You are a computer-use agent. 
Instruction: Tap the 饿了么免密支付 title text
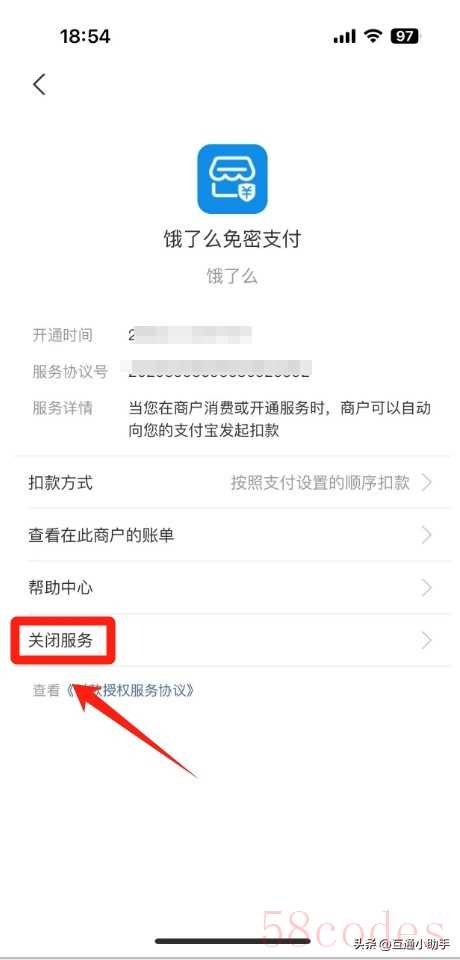click(x=232, y=239)
